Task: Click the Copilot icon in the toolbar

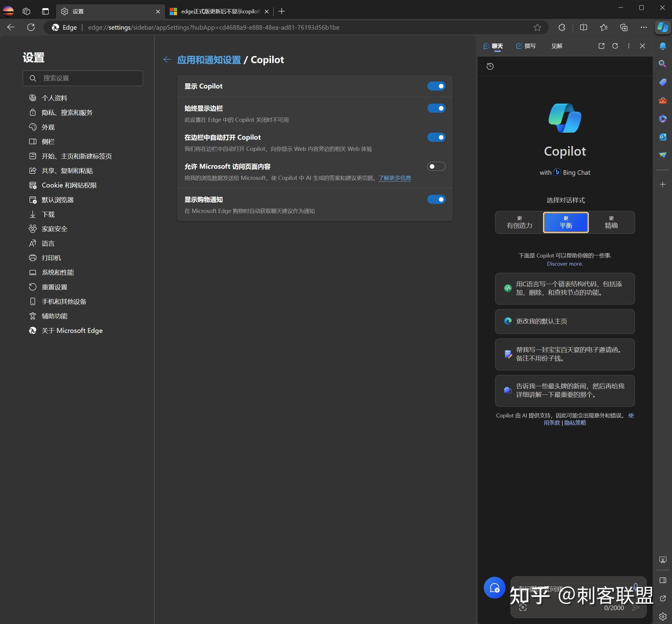Action: 663,27
